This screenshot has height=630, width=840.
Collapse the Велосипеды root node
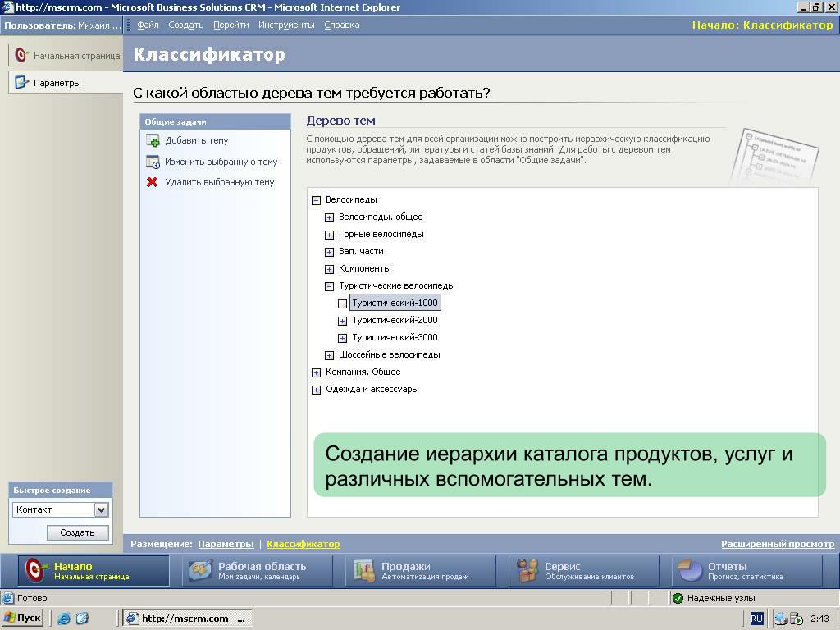point(316,200)
